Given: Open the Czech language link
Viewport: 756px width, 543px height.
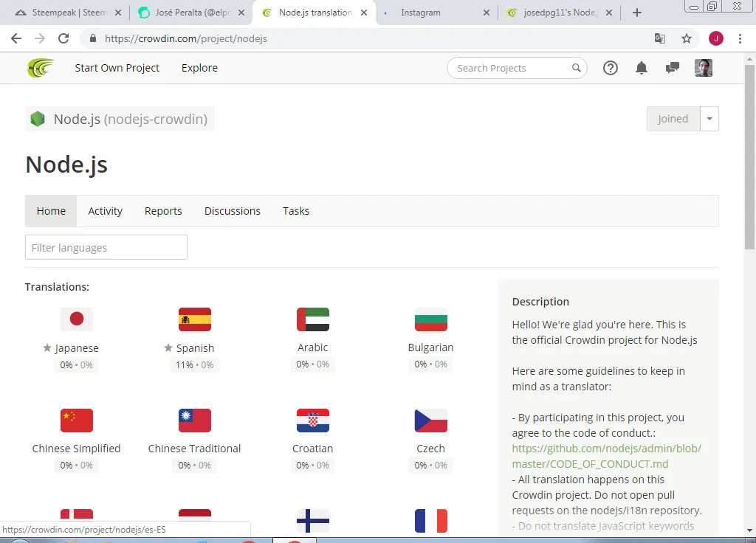Looking at the screenshot, I should pos(431,449).
